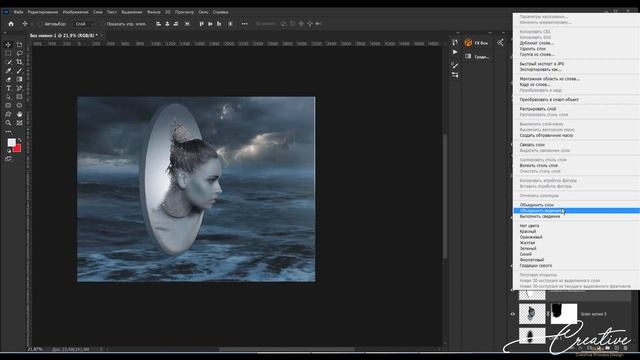Image resolution: width=640 pixels, height=360 pixels.
Task: Click align top edges icon
Action: tap(201, 24)
